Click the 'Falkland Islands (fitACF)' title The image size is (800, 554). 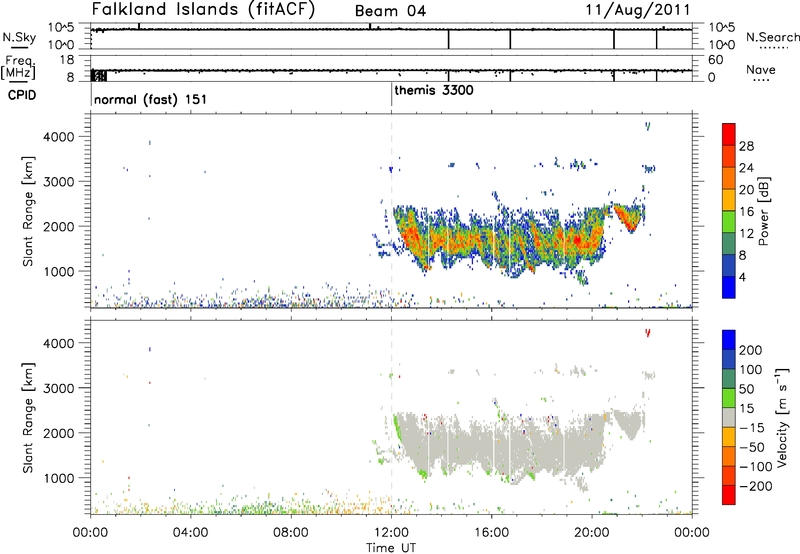[x=203, y=9]
